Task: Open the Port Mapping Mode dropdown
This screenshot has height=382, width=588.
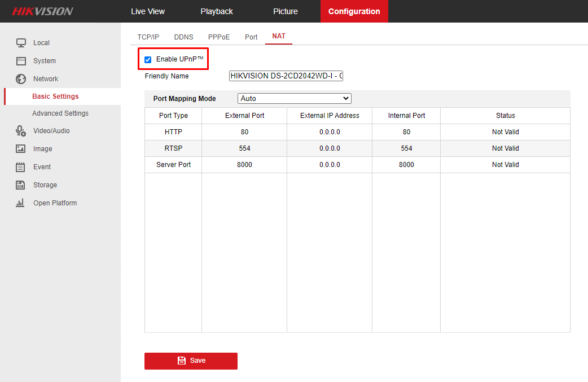Action: (294, 98)
